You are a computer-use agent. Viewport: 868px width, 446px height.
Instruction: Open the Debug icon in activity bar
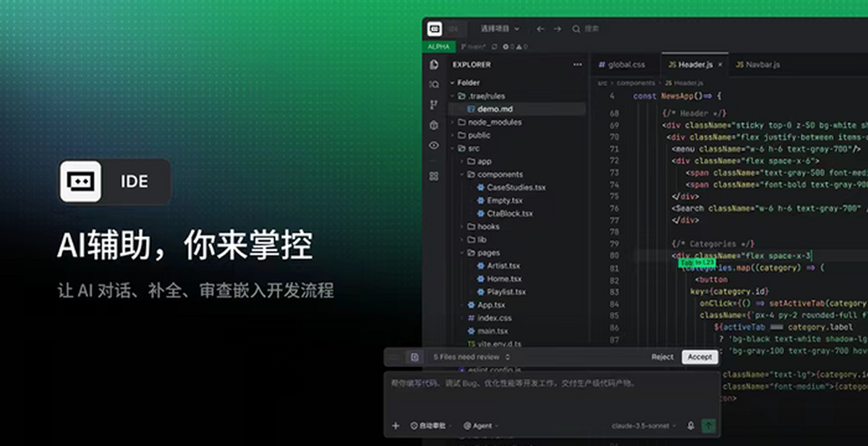pyautogui.click(x=434, y=125)
